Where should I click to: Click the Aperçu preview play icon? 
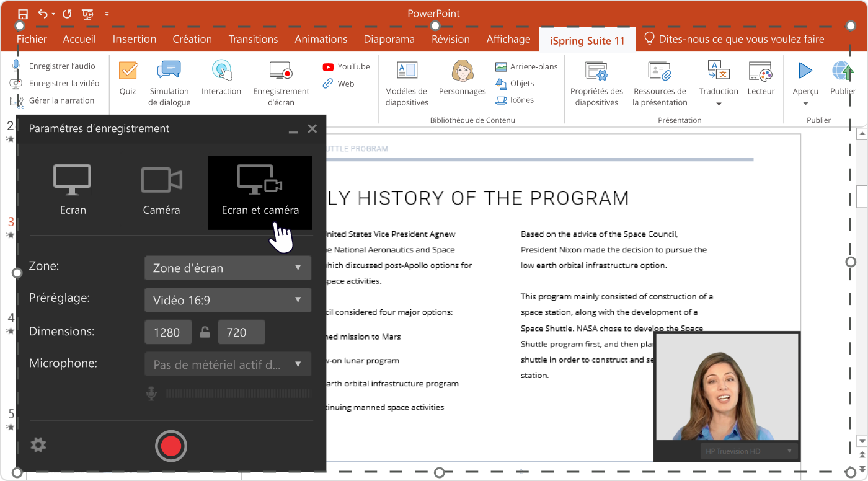[805, 71]
